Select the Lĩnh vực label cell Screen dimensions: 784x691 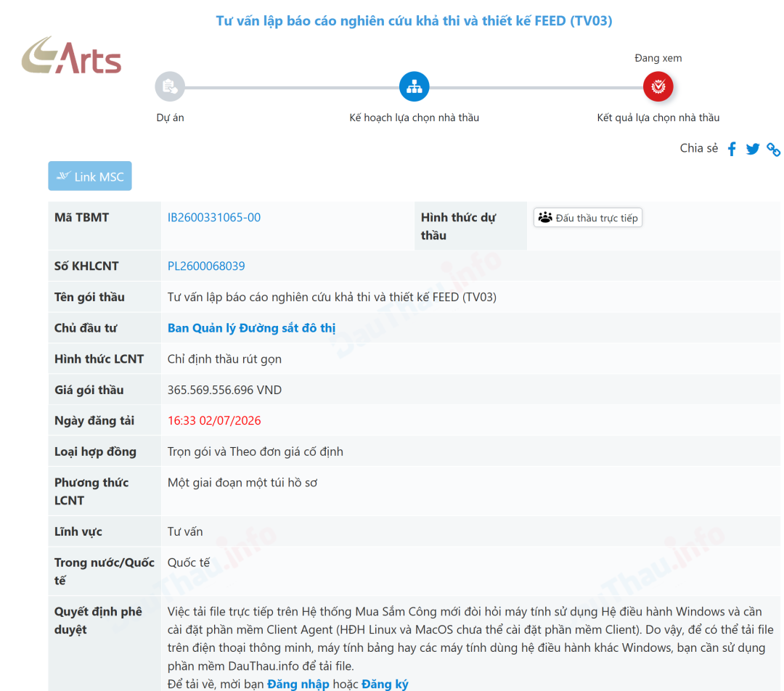[105, 531]
